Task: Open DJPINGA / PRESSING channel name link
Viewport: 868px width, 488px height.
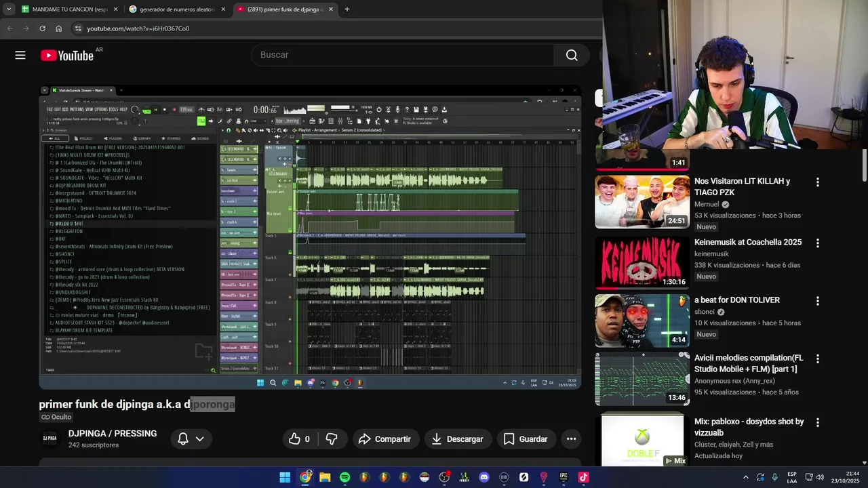Action: pyautogui.click(x=113, y=434)
